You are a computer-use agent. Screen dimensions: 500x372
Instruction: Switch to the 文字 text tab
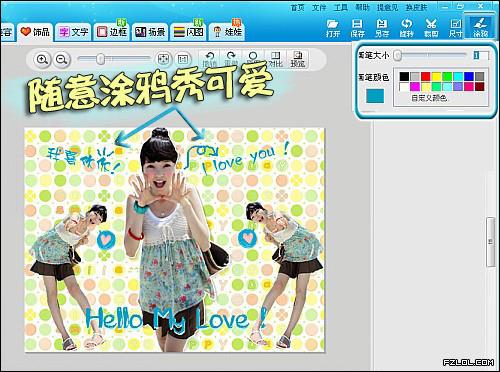point(74,32)
